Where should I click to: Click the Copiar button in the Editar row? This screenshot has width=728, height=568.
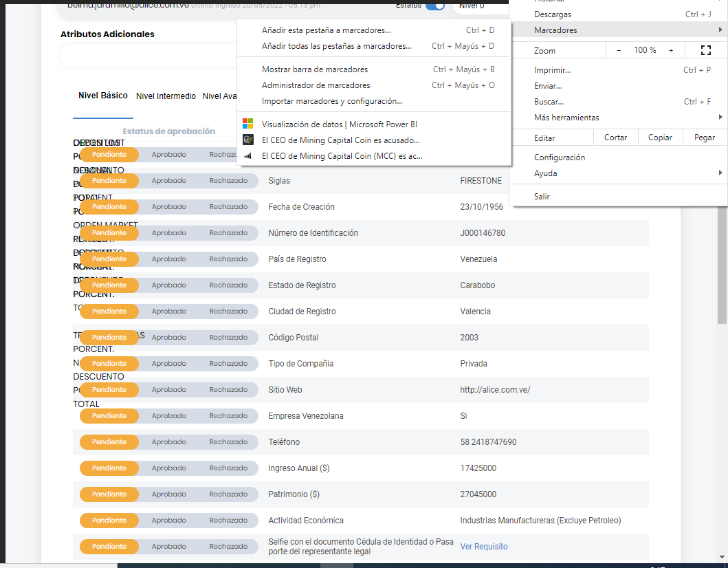pyautogui.click(x=660, y=138)
